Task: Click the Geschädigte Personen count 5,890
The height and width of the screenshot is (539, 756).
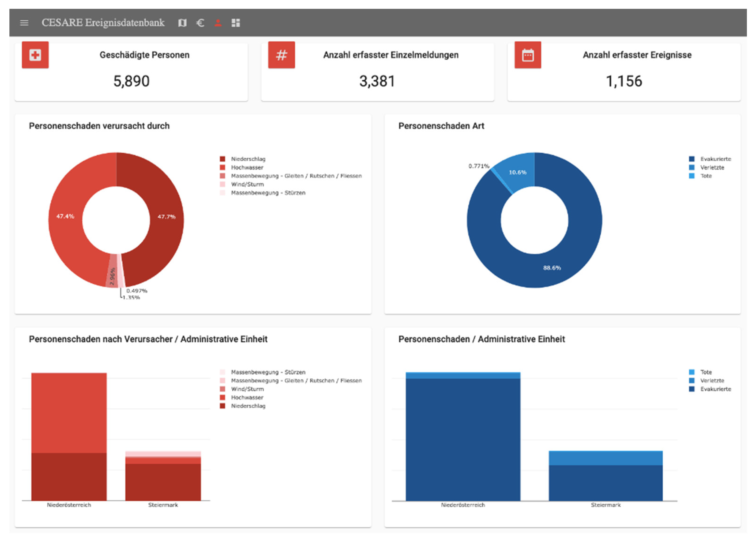Action: pyautogui.click(x=132, y=81)
